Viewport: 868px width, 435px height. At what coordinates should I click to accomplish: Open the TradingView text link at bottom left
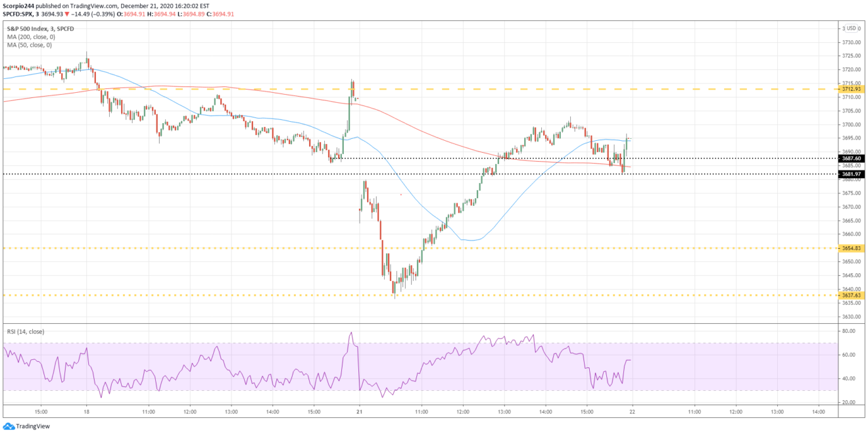(x=32, y=426)
